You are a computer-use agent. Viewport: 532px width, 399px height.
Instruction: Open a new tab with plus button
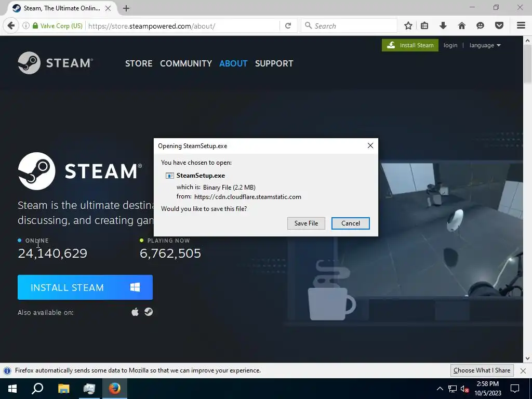coord(126,8)
